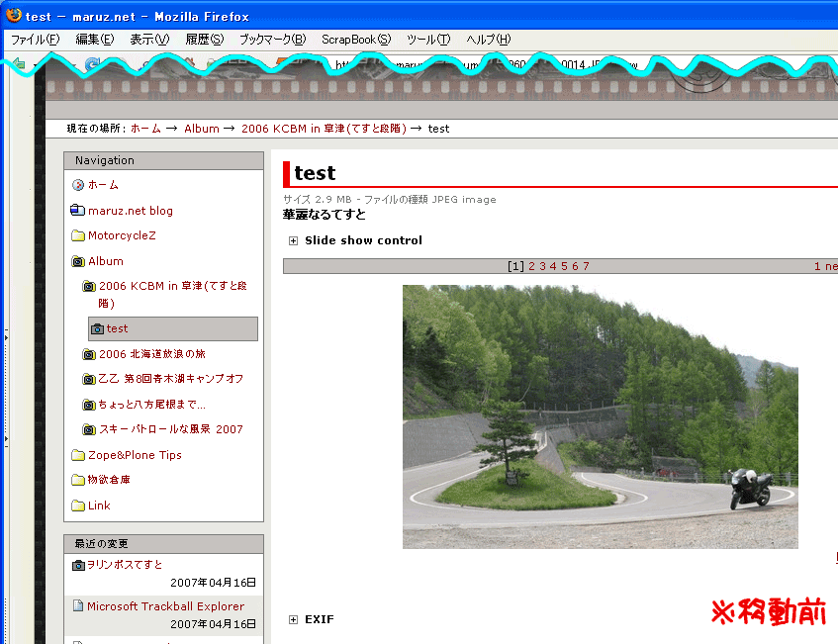
Task: Click the camera icon beside スキーパトロールな風景 2007
Action: pyautogui.click(x=89, y=429)
